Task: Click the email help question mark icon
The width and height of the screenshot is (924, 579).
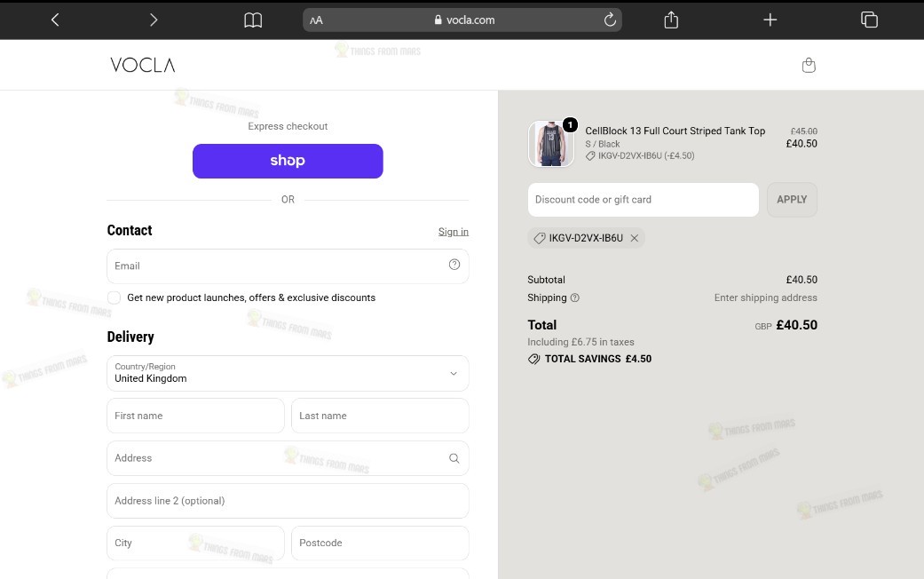Action: 454,265
